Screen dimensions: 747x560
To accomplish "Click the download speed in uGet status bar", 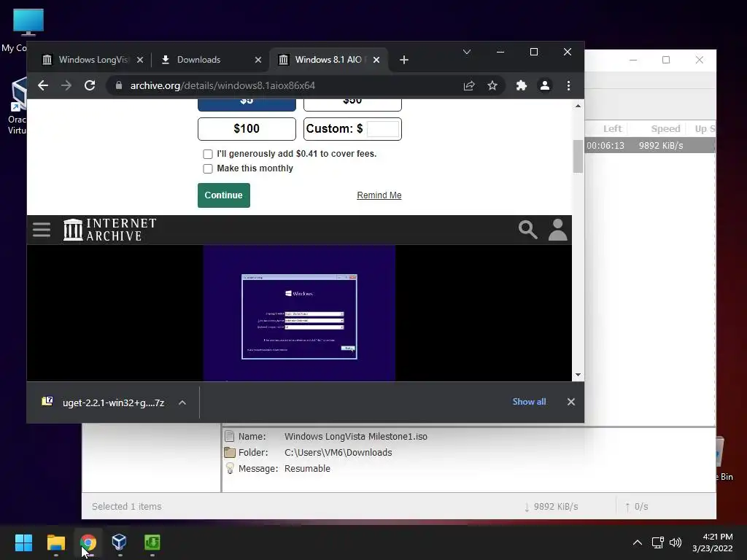I will [x=551, y=507].
